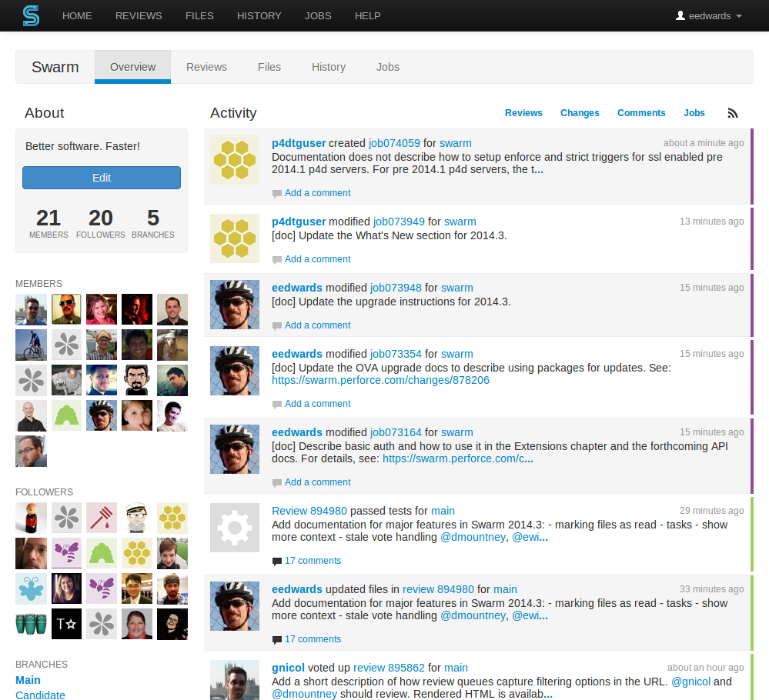769x700 pixels.
Task: Click the Swarm project title
Action: point(55,67)
